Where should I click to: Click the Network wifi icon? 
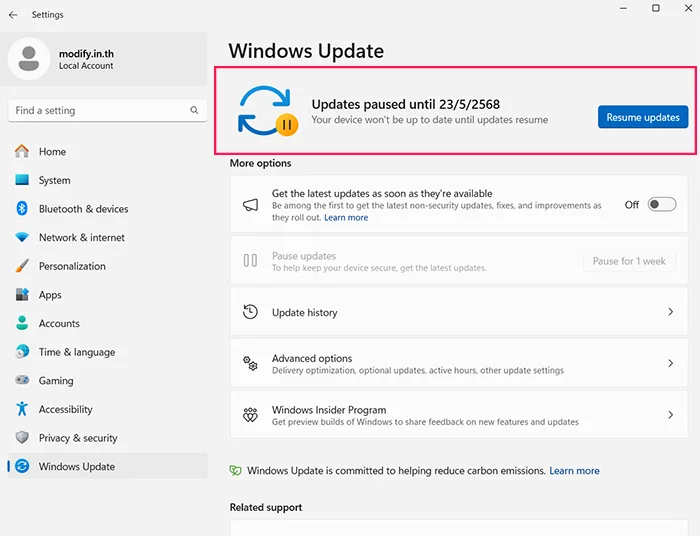pos(22,237)
